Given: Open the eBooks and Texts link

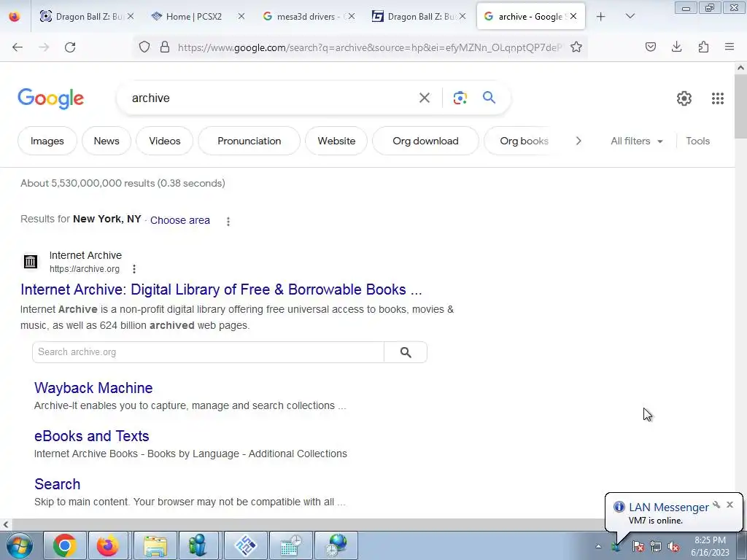Looking at the screenshot, I should click(x=91, y=436).
